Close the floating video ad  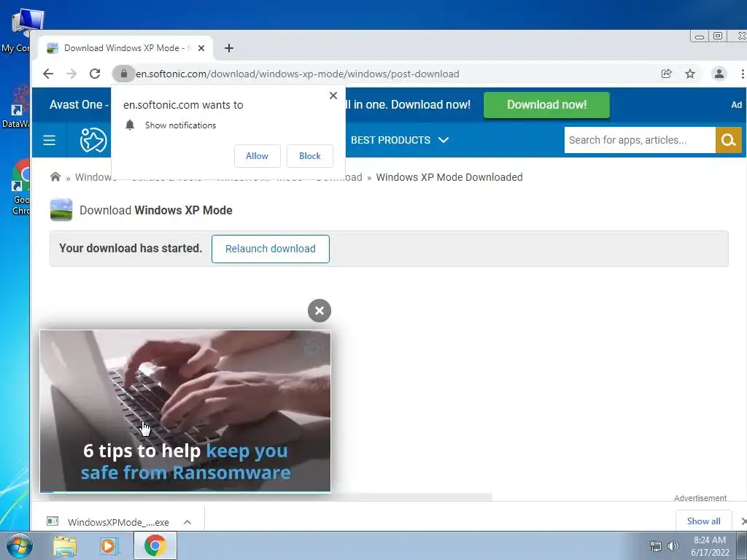320,311
